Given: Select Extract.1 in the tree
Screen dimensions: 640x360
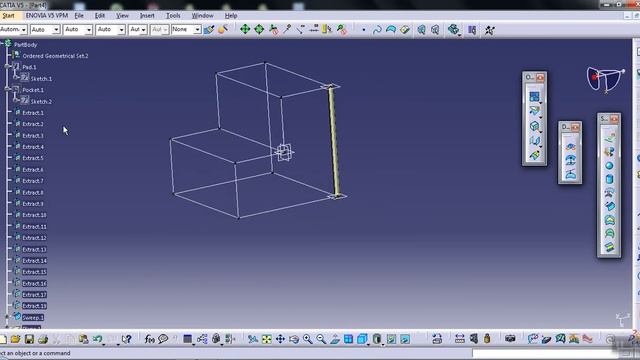Looking at the screenshot, I should 33,113.
